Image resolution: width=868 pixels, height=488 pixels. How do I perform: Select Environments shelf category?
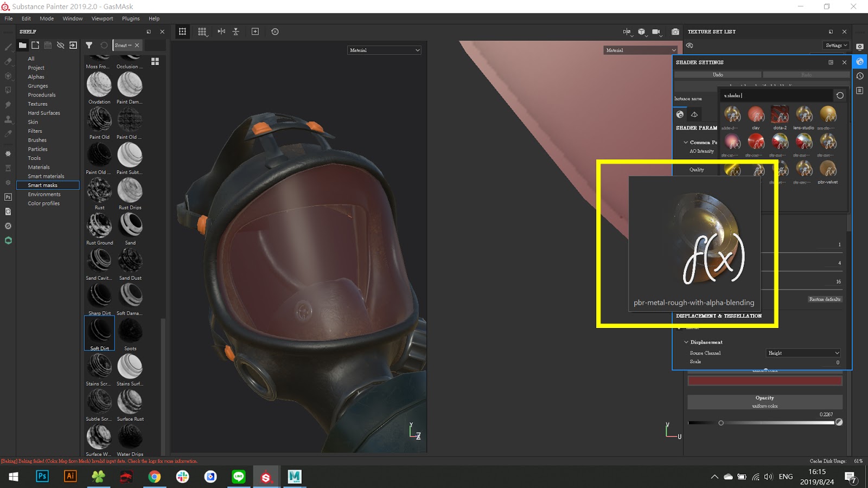tap(44, 194)
